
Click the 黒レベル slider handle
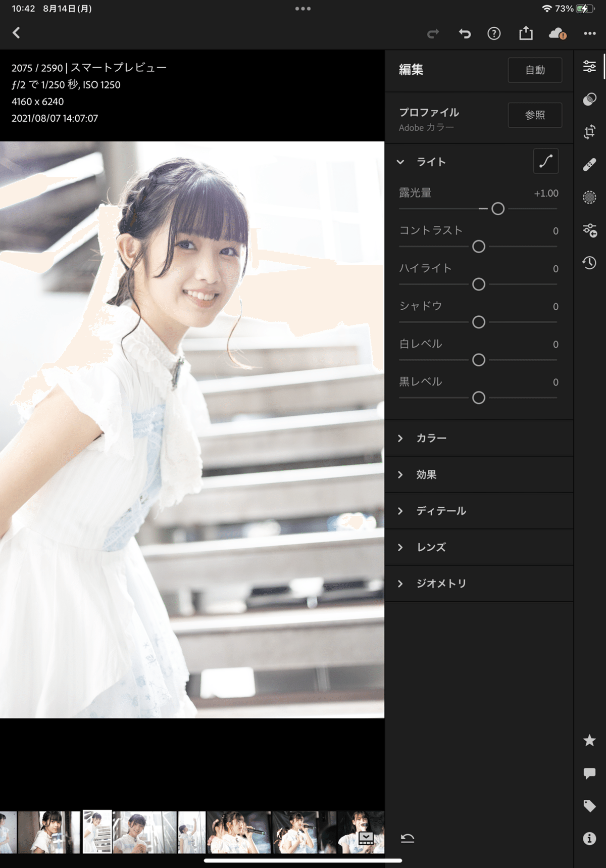[479, 398]
